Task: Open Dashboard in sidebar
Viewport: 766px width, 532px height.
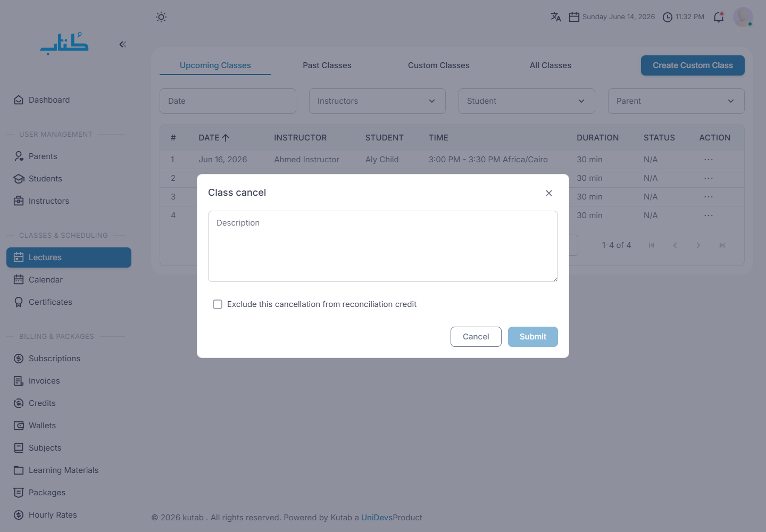Action: click(69, 100)
